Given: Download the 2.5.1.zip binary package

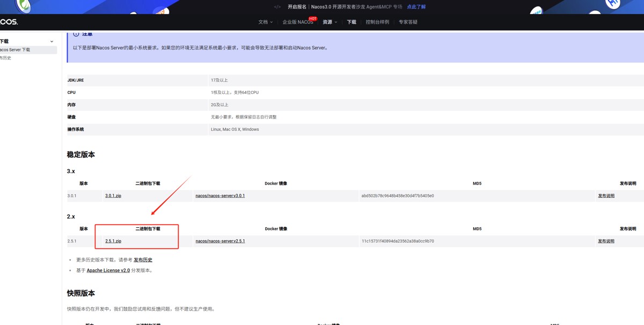Looking at the screenshot, I should [x=113, y=241].
